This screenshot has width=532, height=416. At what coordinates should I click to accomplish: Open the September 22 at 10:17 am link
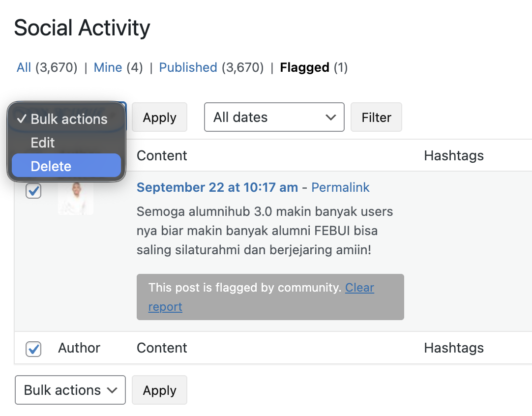pos(217,187)
